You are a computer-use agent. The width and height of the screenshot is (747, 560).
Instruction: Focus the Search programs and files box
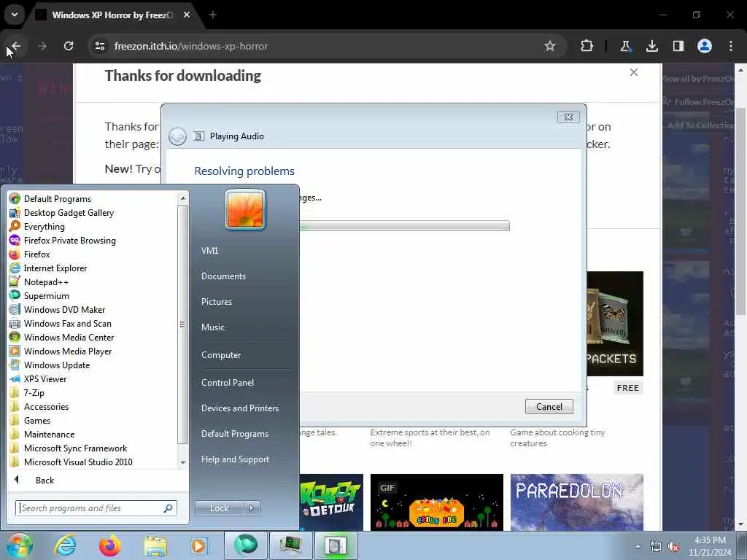(96, 508)
